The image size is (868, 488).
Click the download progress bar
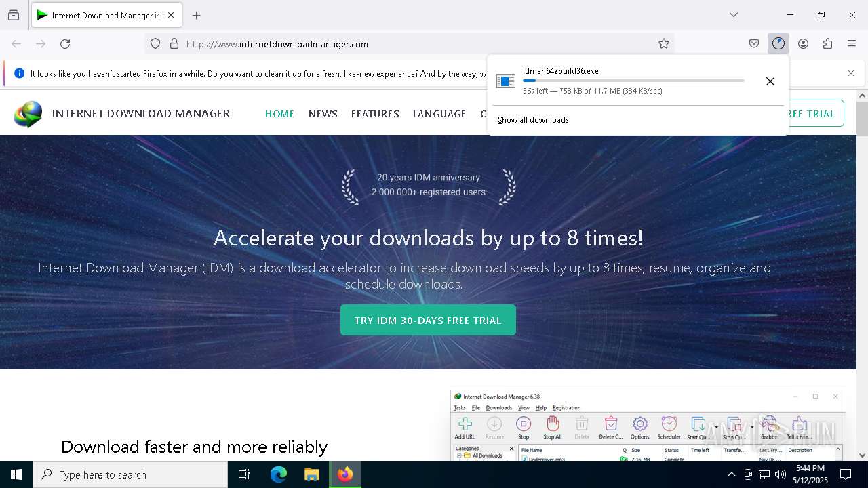(633, 81)
